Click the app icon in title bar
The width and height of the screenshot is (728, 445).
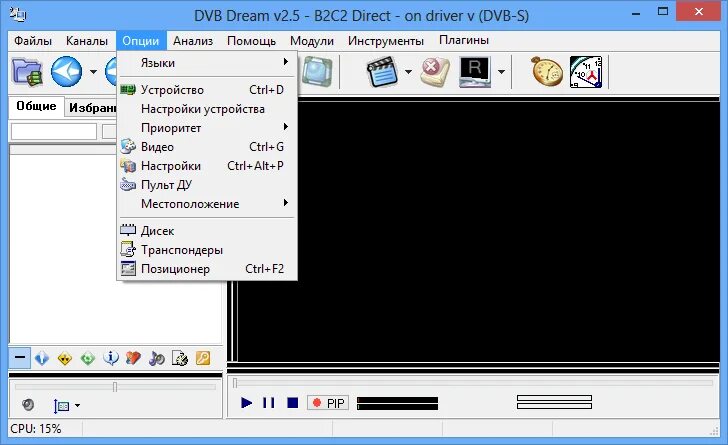(18, 14)
